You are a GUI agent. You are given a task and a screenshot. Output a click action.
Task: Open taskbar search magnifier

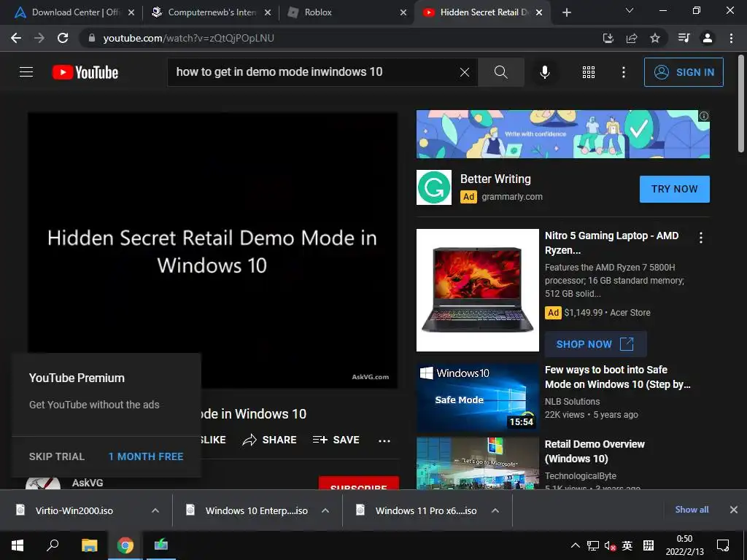(x=53, y=545)
